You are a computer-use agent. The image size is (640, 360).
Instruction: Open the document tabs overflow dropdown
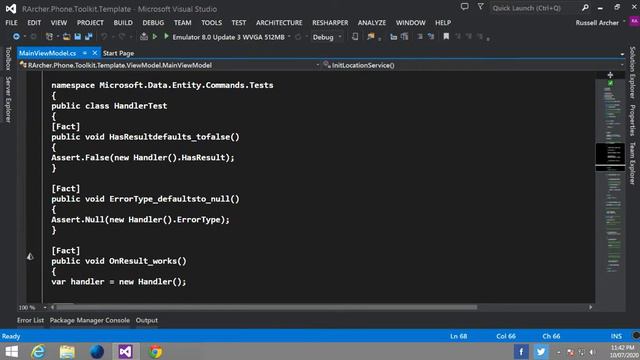coord(622,53)
